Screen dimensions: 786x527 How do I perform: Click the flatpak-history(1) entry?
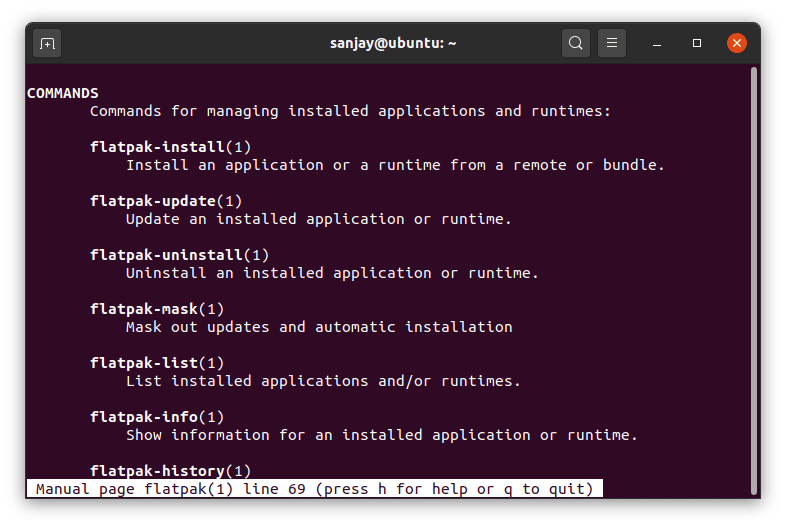170,471
